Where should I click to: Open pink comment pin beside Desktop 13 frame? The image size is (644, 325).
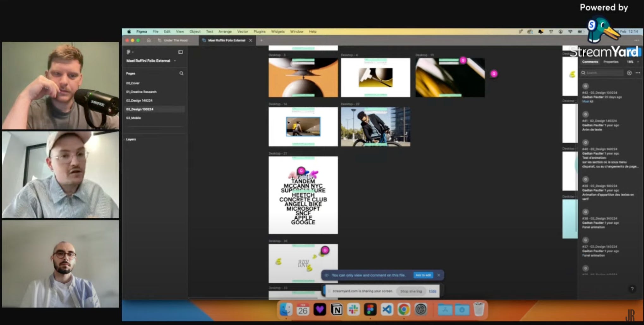pos(494,74)
